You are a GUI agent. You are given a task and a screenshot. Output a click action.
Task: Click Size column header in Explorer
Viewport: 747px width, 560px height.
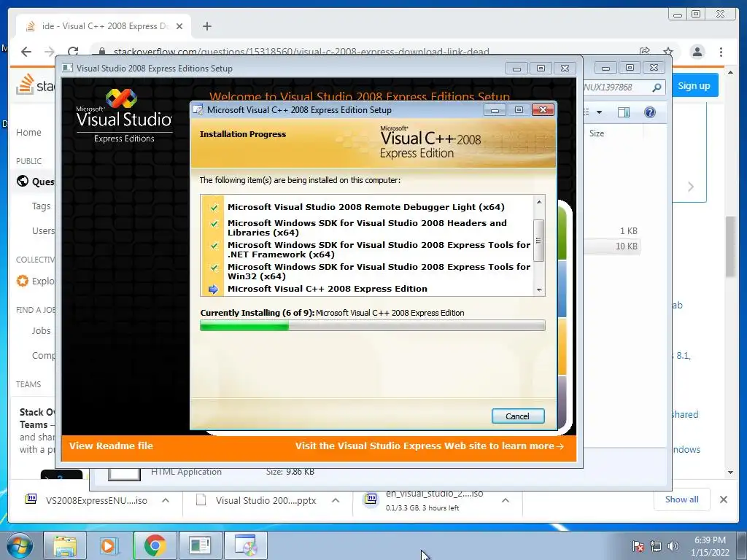597,133
